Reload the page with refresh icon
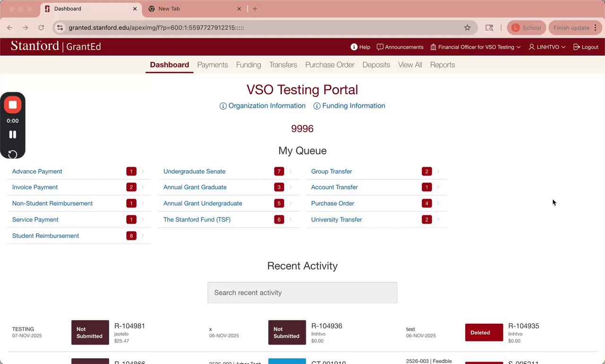The width and height of the screenshot is (605, 364). coord(41,28)
